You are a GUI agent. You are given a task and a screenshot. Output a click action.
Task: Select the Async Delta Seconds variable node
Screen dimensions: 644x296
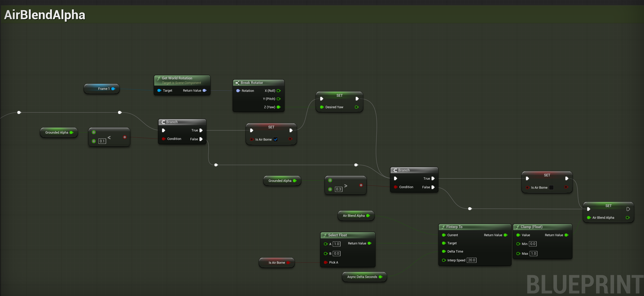pos(364,277)
